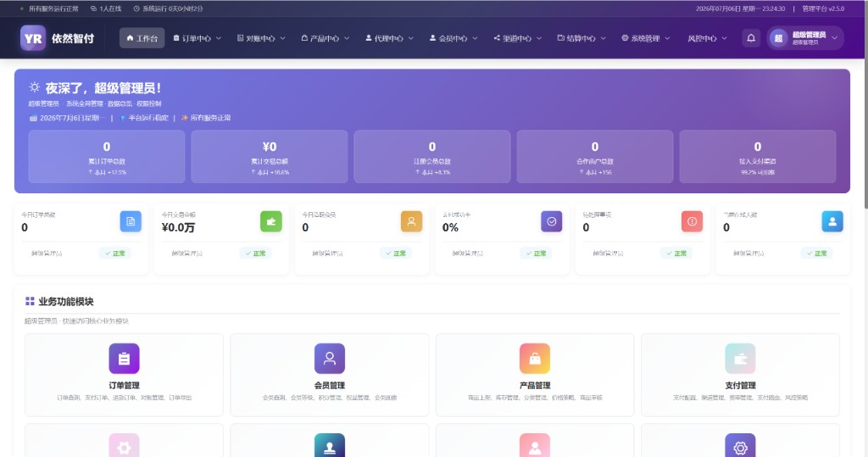Image resolution: width=868 pixels, height=457 pixels.
Task: Click the 业务功能模块 section heading
Action: [66, 301]
